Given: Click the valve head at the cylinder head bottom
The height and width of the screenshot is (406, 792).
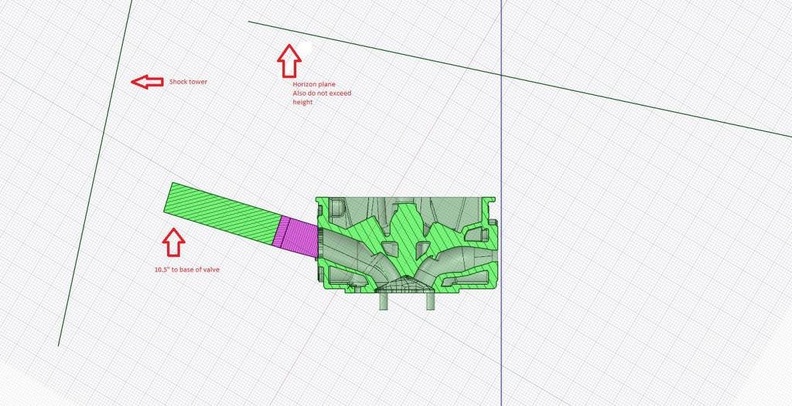Looking at the screenshot, I should click(x=408, y=286).
